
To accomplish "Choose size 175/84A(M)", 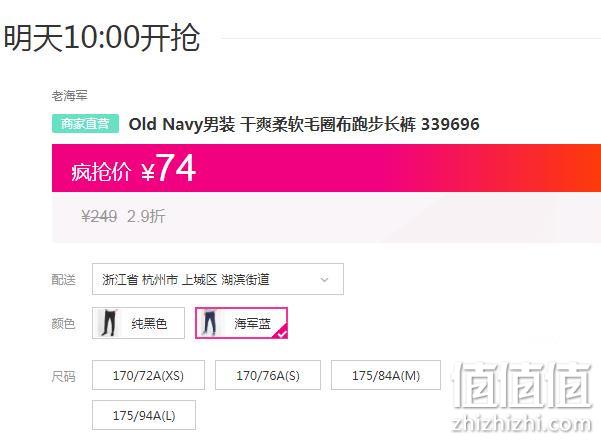I will [x=386, y=375].
